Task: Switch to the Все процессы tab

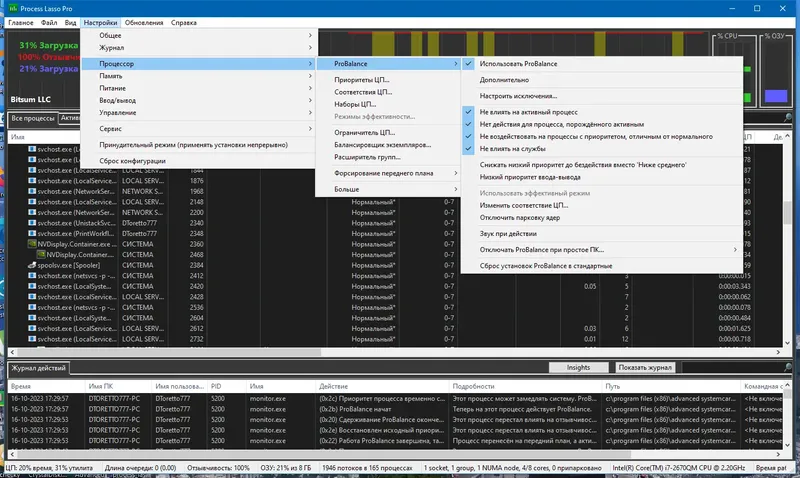Action: (x=33, y=118)
